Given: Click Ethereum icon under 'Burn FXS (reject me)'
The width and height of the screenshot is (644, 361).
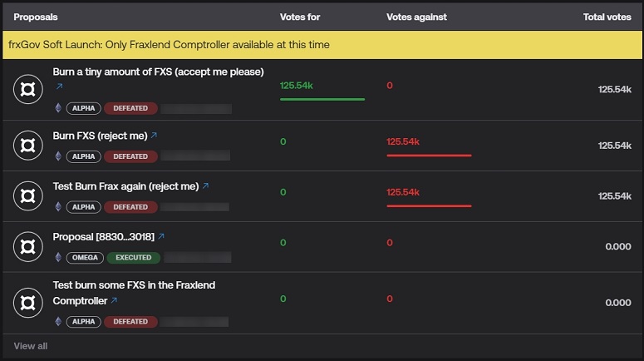Looking at the screenshot, I should 58,156.
